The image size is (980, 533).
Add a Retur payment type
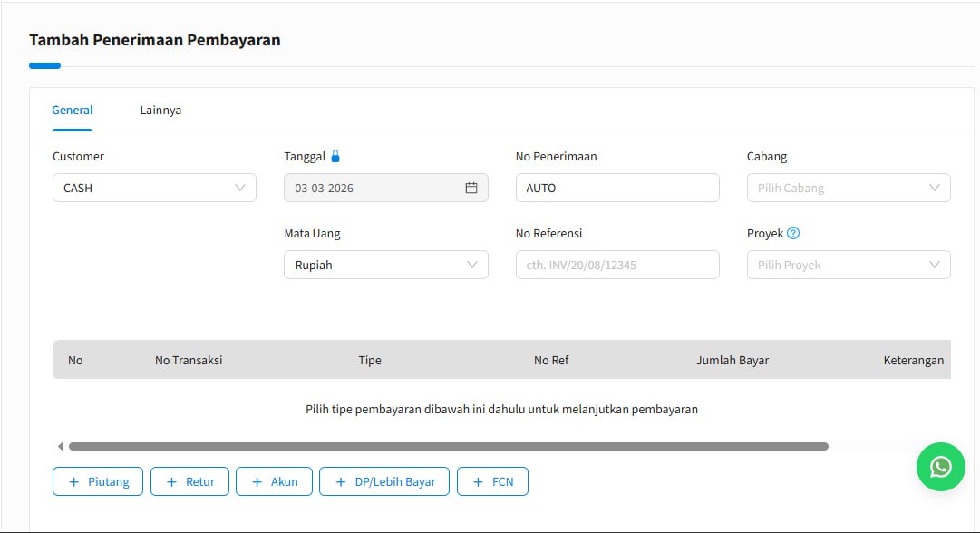[189, 481]
